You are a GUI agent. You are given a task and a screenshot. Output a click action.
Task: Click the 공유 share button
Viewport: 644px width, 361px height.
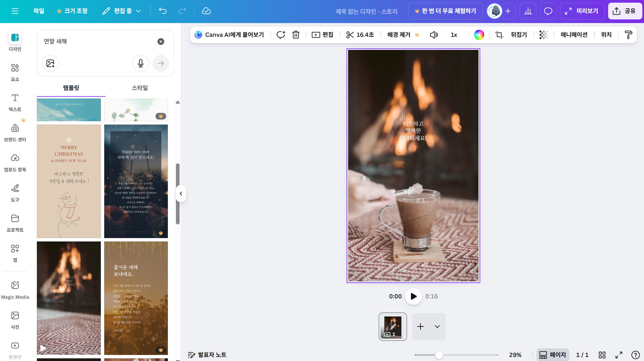tap(625, 11)
